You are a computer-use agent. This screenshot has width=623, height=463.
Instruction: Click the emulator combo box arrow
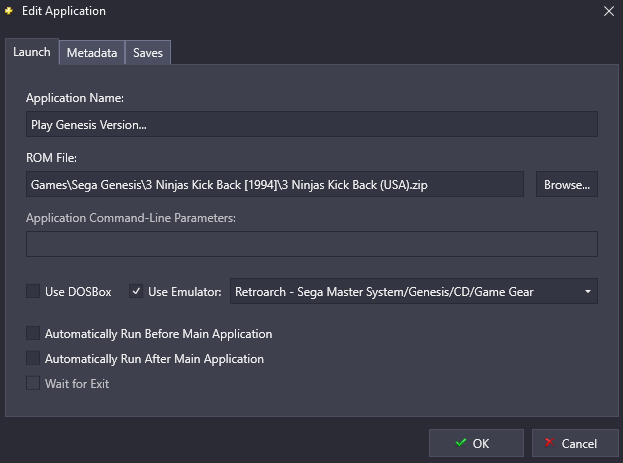click(x=587, y=292)
